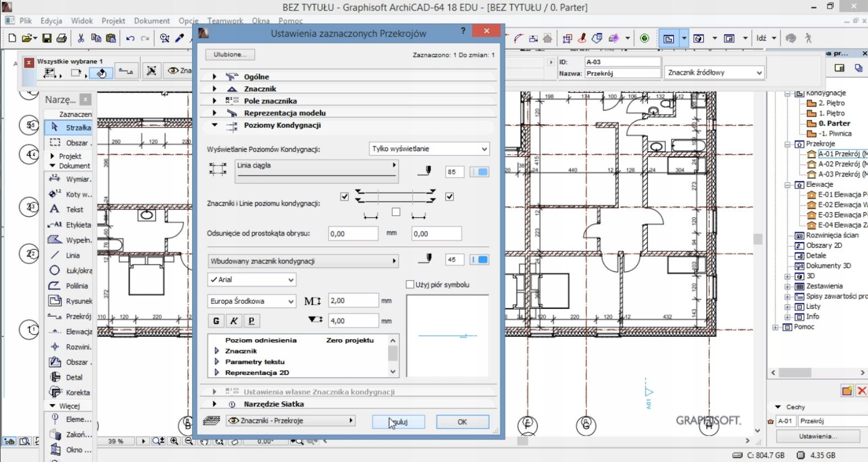Image resolution: width=868 pixels, height=462 pixels.
Task: Select the Polilinia tool
Action: click(x=68, y=286)
